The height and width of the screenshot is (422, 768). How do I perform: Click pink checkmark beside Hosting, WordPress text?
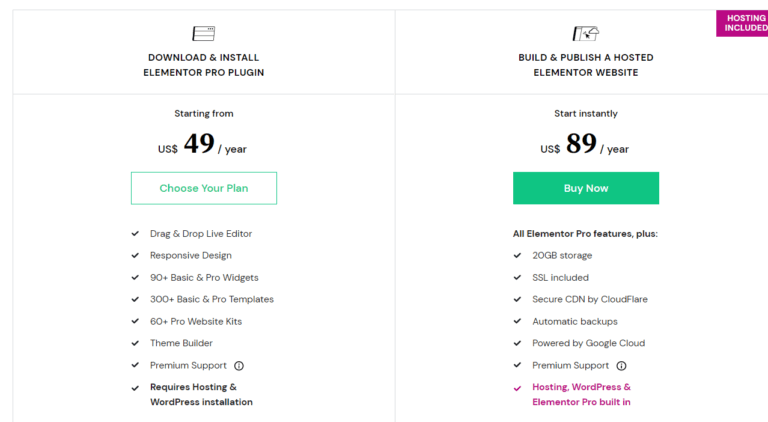517,388
